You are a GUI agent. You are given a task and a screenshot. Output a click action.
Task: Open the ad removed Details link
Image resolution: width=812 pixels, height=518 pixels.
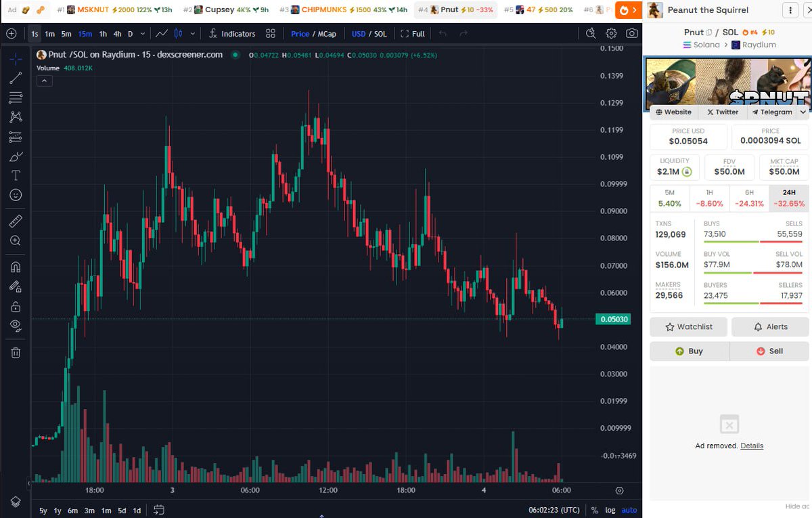tap(752, 446)
